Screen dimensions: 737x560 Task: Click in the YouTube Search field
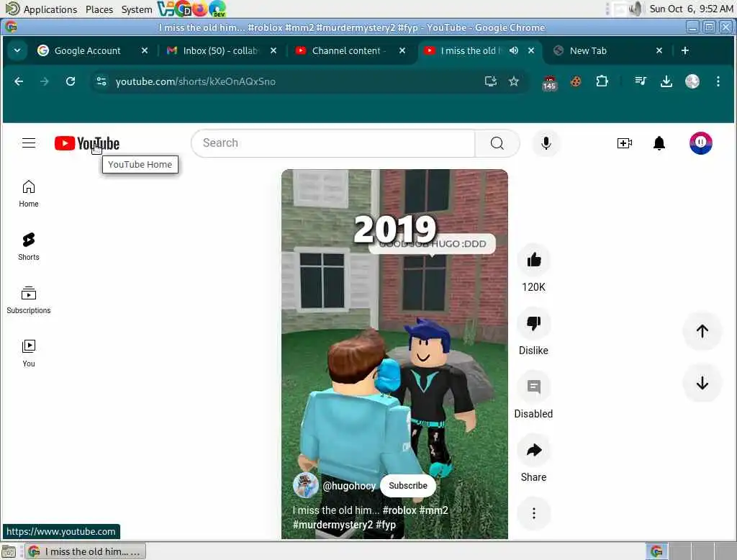coord(333,143)
